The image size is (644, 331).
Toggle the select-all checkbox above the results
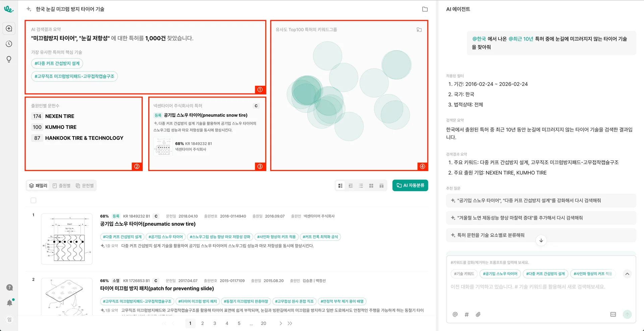(34, 201)
